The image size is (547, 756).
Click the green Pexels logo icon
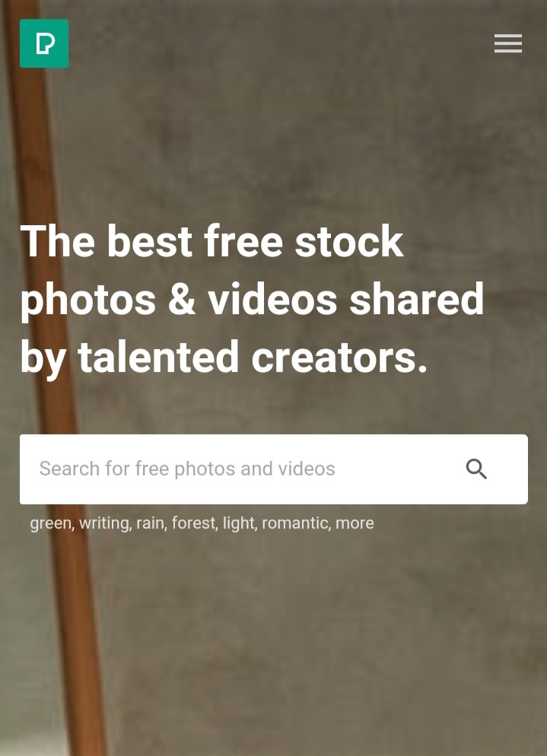[x=44, y=43]
